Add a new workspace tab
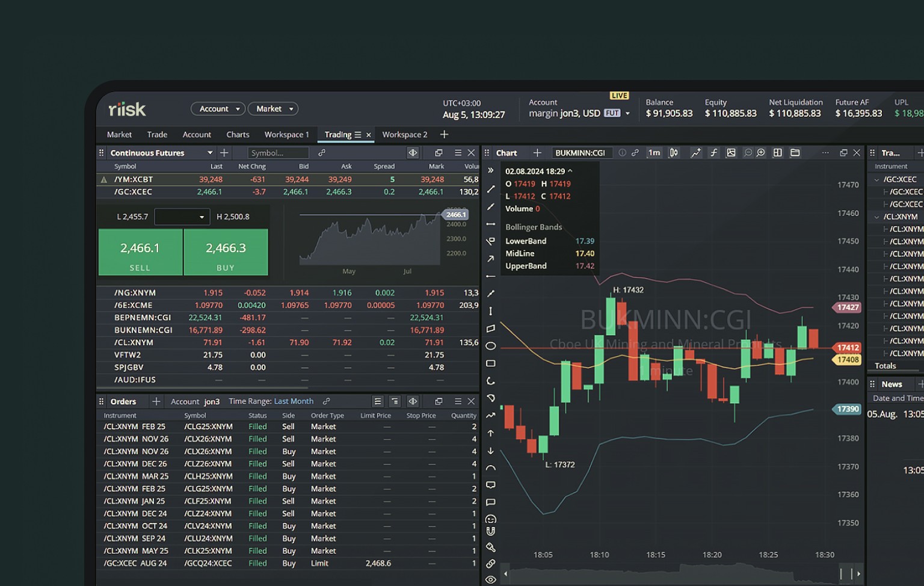Screen dimensions: 924x586 pos(444,135)
